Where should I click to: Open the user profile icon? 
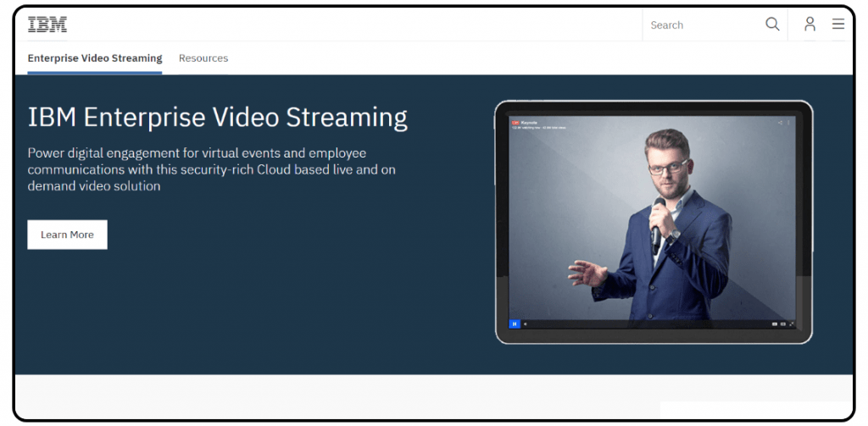coord(810,24)
